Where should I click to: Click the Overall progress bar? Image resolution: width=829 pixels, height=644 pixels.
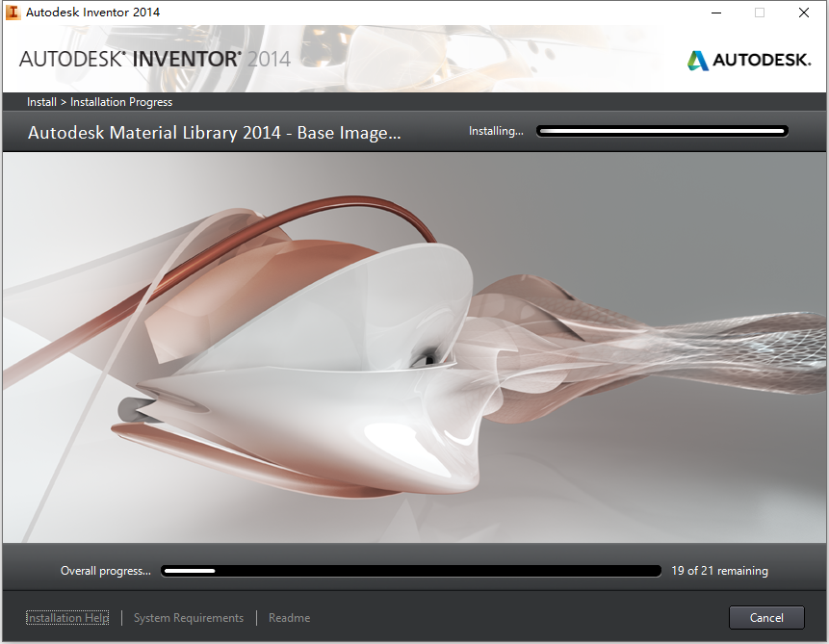[x=411, y=571]
